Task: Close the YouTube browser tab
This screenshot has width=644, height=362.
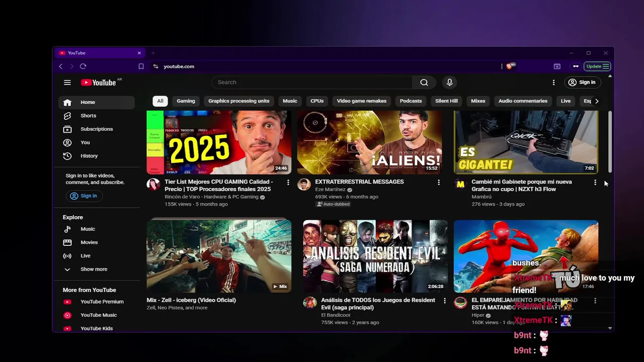Action: coord(139,53)
